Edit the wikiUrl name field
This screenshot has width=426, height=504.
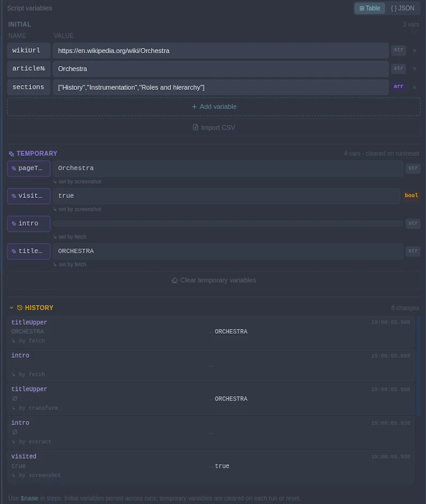[x=29, y=51]
